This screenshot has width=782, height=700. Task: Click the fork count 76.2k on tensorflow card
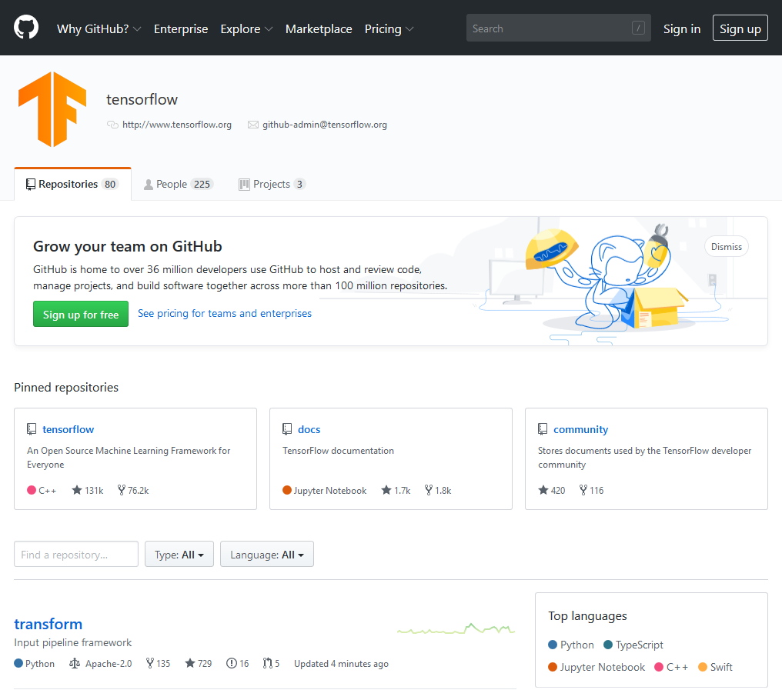pyautogui.click(x=133, y=490)
